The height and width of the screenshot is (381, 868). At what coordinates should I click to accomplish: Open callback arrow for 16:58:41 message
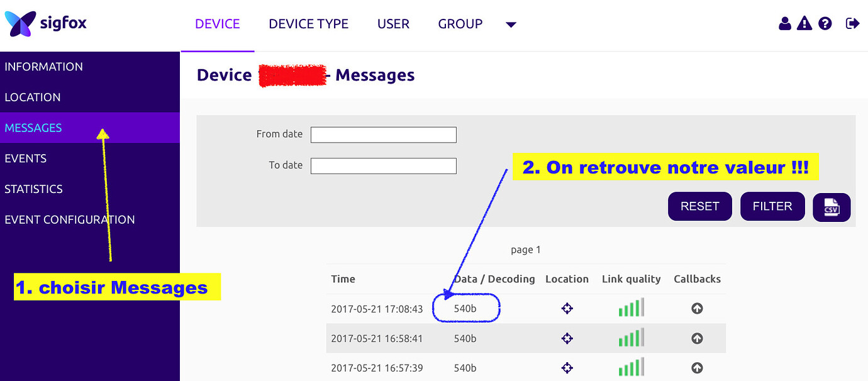click(697, 338)
